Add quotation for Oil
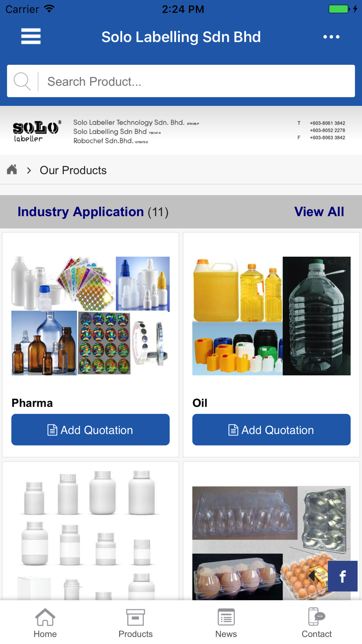 [x=271, y=430]
